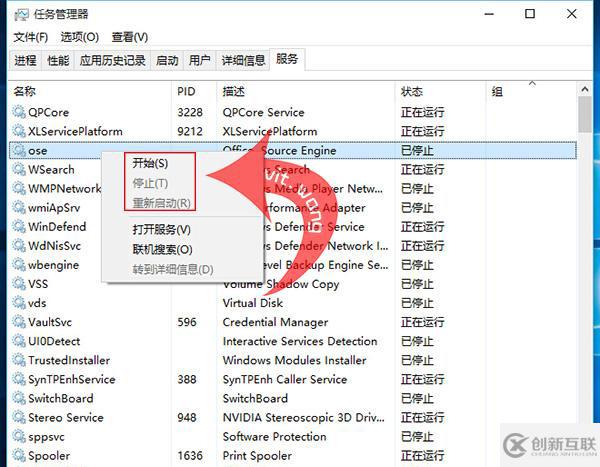Click the gear icon beside TrustedInstaller
The height and width of the screenshot is (467, 600).
pyautogui.click(x=19, y=360)
